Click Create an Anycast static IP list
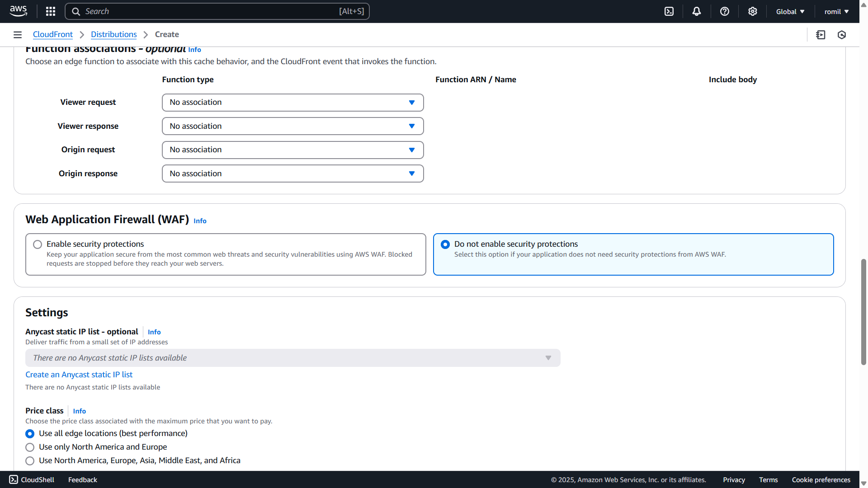Image resolution: width=868 pixels, height=488 pixels. click(79, 375)
